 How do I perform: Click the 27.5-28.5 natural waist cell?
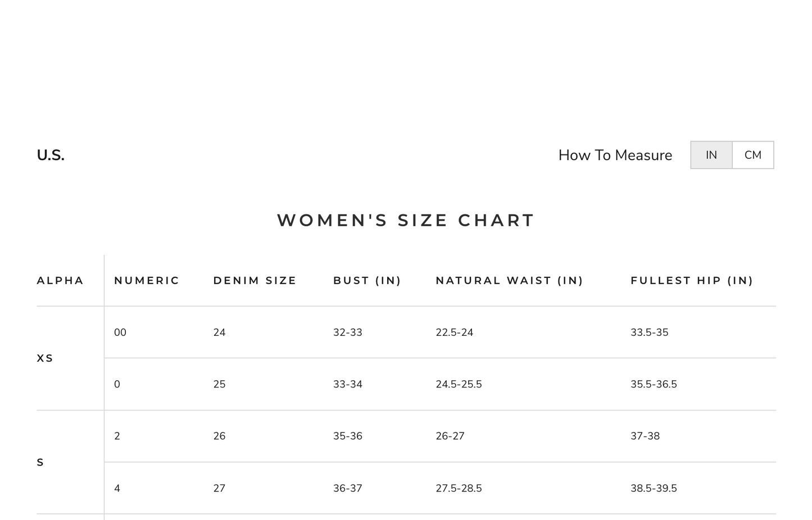(459, 488)
